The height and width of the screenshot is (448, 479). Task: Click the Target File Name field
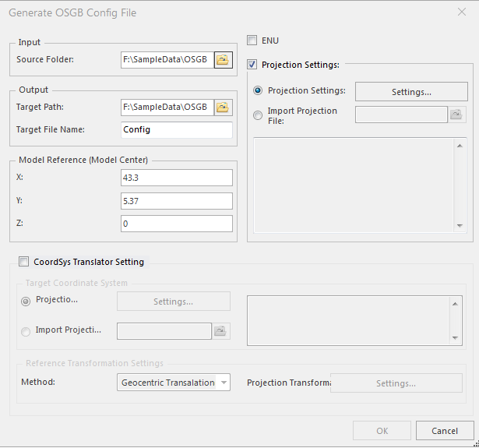(177, 130)
